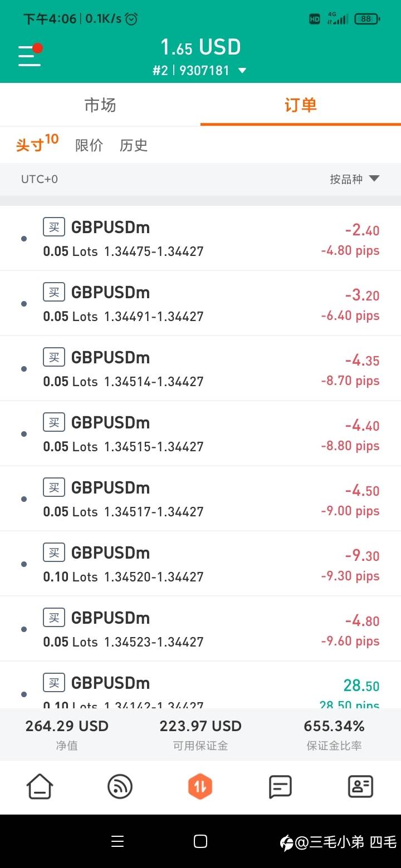Open the 按品种 sort dropdown

click(354, 179)
